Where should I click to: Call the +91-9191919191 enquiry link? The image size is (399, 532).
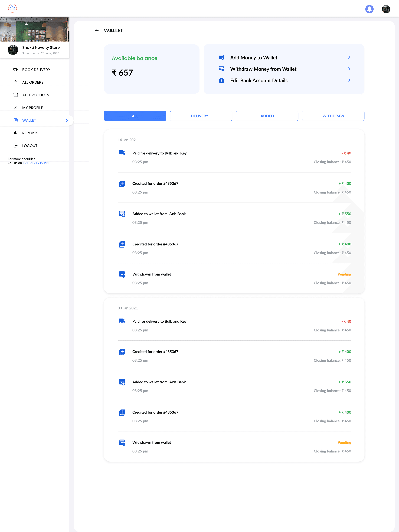[x=36, y=163]
